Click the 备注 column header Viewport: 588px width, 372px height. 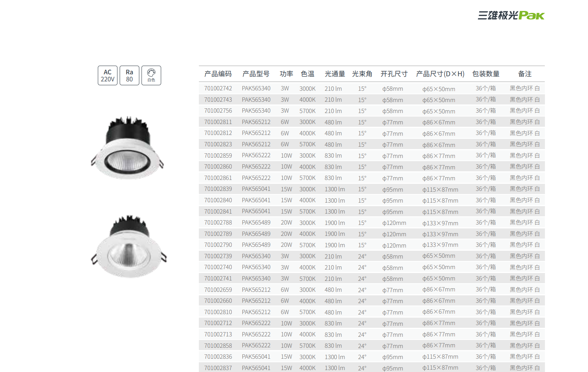525,74
